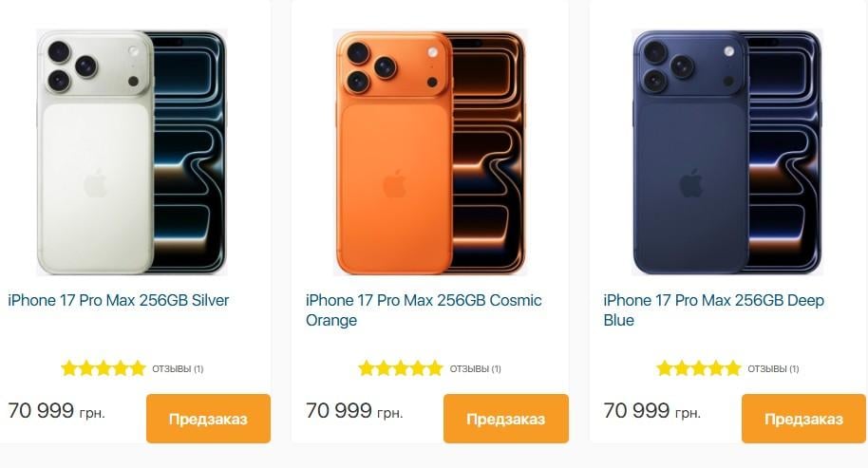Open iPhone 17 Pro Max Cosmic Orange link

[424, 310]
